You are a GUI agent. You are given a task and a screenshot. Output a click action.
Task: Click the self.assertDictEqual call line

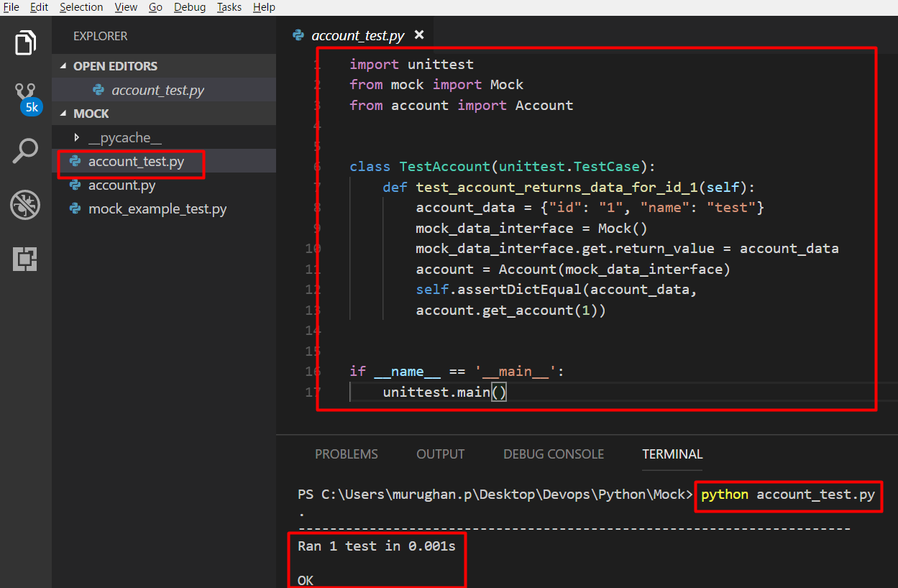[556, 290]
